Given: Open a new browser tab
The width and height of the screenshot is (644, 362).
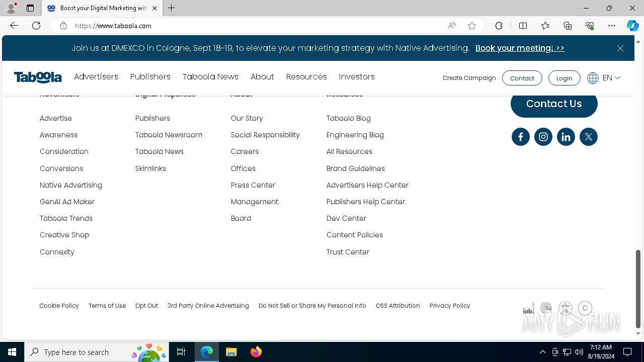Looking at the screenshot, I should click(x=172, y=8).
